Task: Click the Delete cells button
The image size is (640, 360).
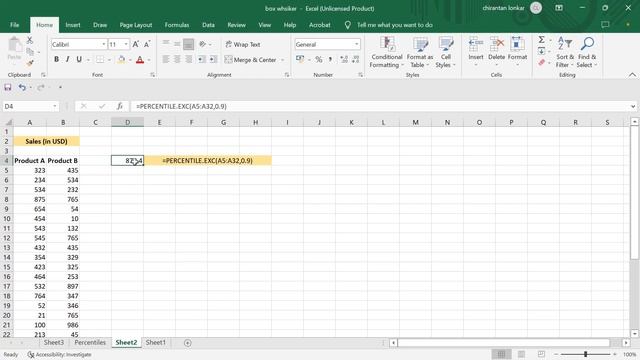Action: (496, 52)
